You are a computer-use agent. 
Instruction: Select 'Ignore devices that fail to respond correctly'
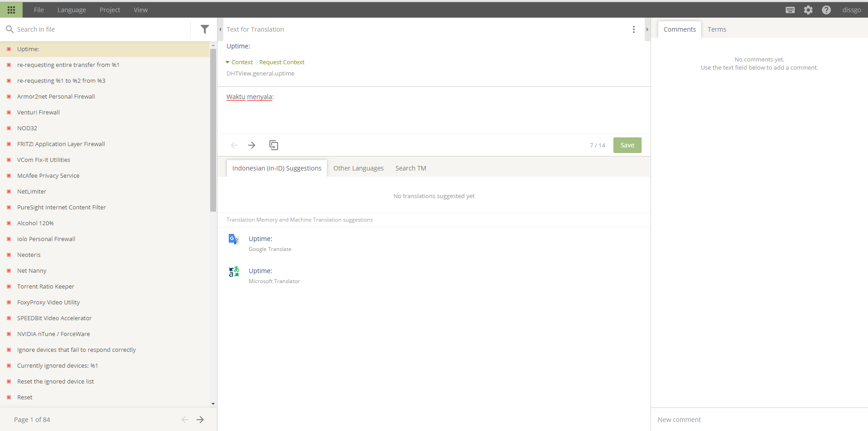coord(105,350)
